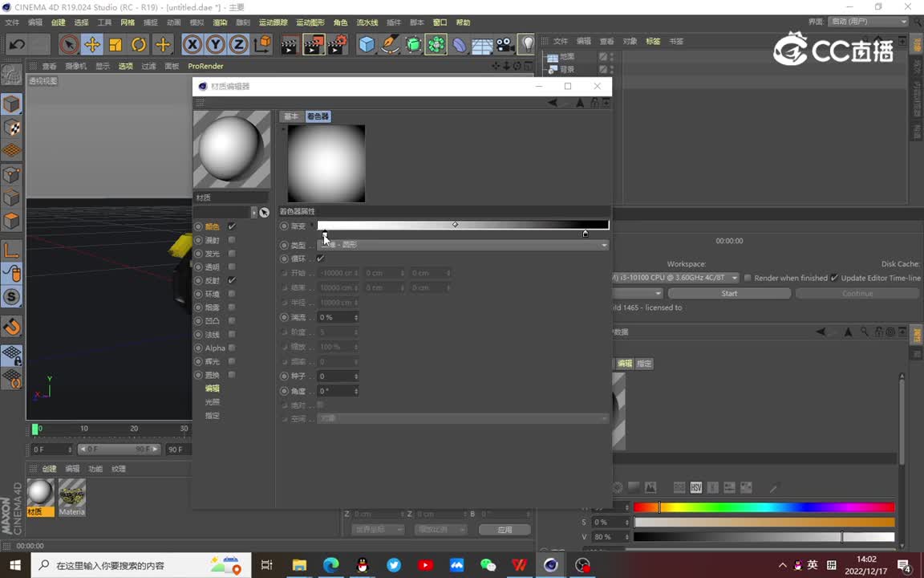Toggle the 颜色 channel checkbox
Image resolution: width=924 pixels, height=578 pixels.
(x=232, y=226)
